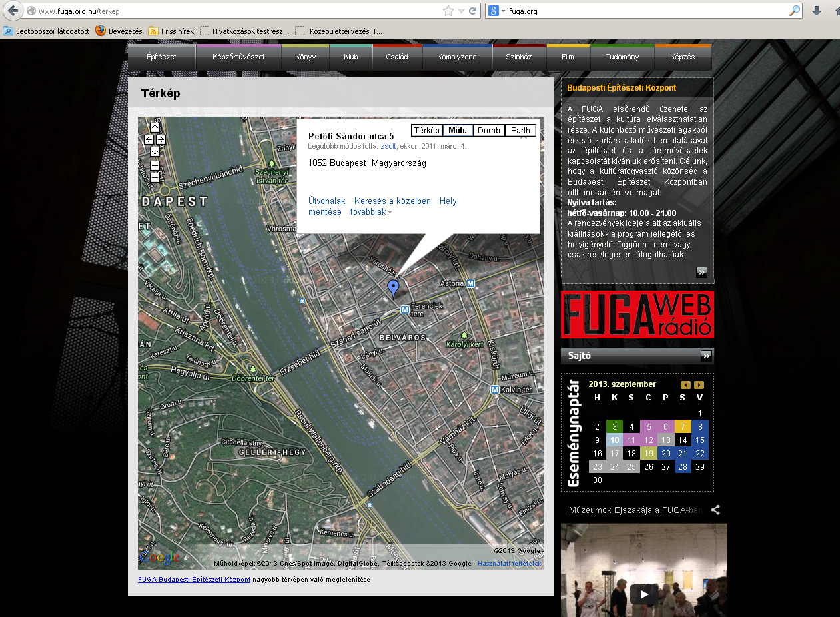Select September 28 in calendar

click(x=683, y=466)
